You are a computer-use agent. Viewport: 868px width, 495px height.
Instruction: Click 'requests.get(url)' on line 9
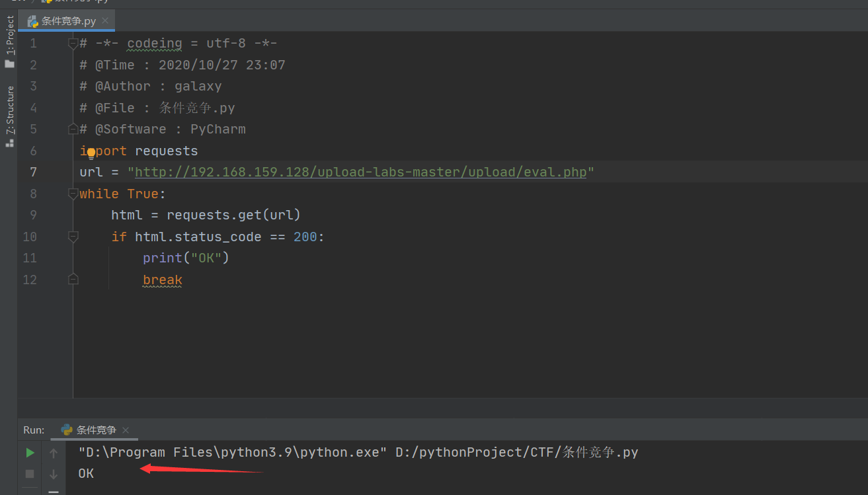(x=234, y=215)
